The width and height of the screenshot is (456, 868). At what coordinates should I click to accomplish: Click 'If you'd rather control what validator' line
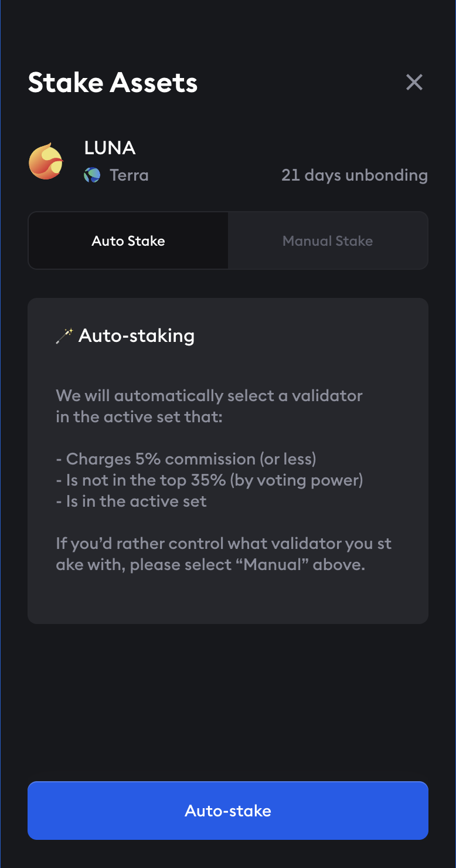click(223, 544)
